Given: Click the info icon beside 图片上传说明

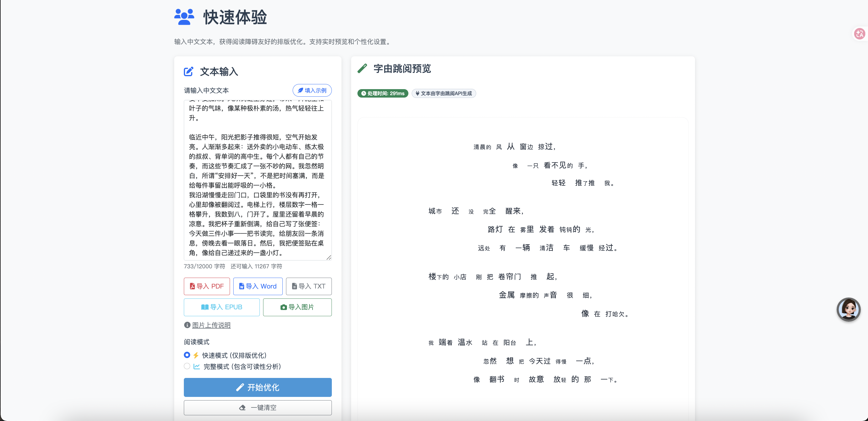Looking at the screenshot, I should tap(187, 325).
